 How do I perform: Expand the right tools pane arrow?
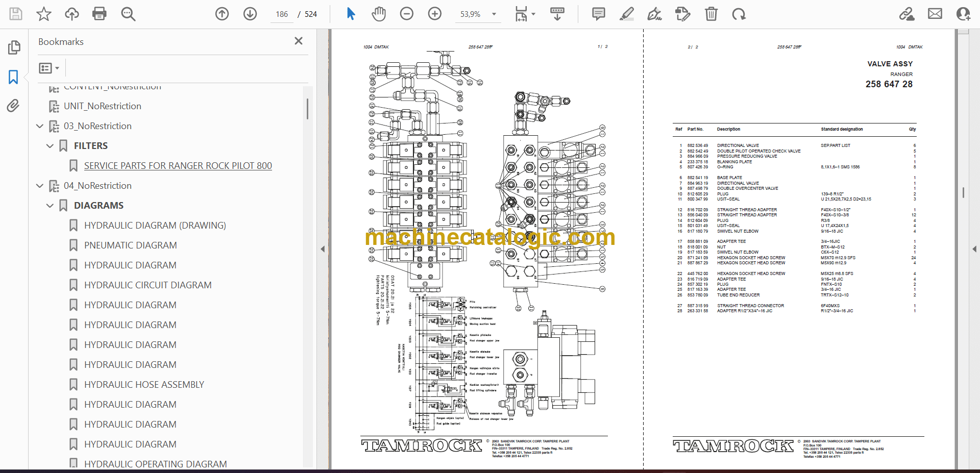pyautogui.click(x=974, y=249)
